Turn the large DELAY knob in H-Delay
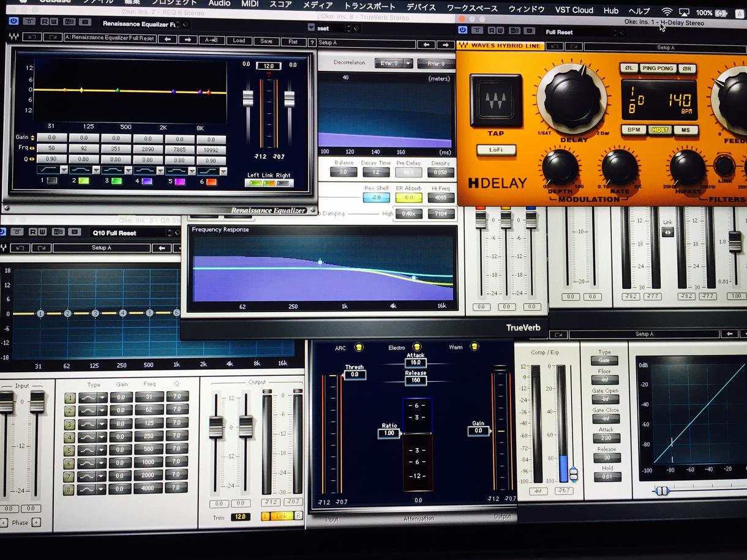This screenshot has height=560, width=747. coord(572,98)
